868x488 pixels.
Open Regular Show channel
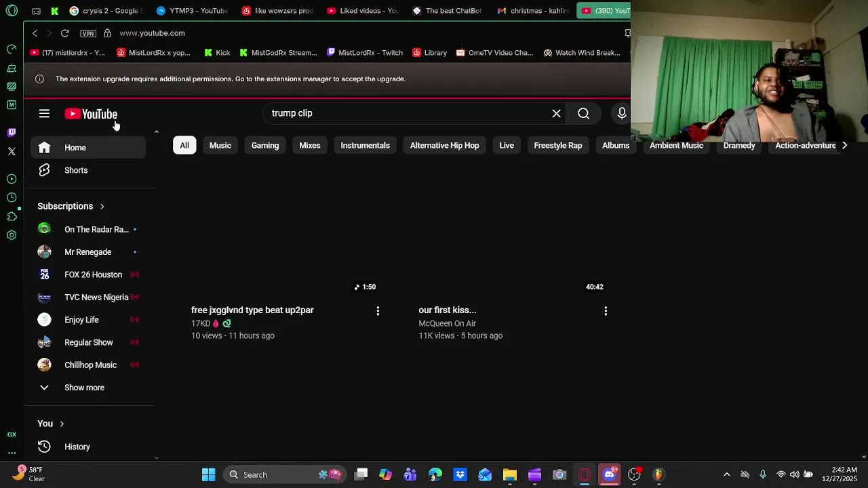88,342
